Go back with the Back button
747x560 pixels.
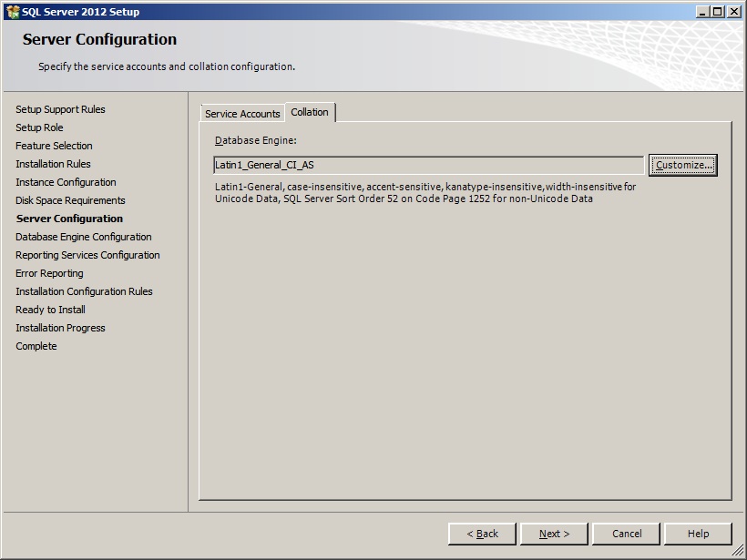(x=482, y=534)
